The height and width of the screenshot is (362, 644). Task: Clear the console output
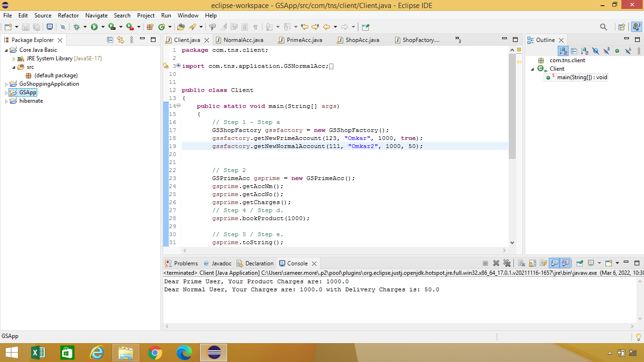pos(521,263)
